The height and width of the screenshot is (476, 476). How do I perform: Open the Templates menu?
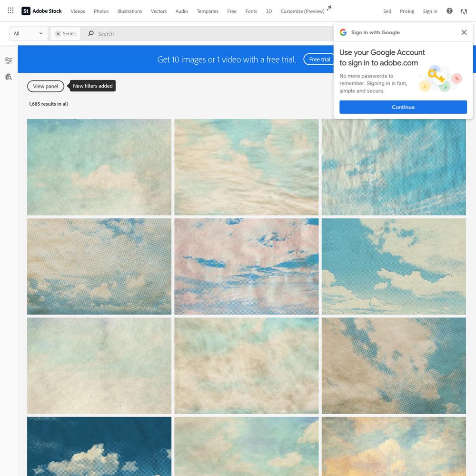pyautogui.click(x=208, y=11)
